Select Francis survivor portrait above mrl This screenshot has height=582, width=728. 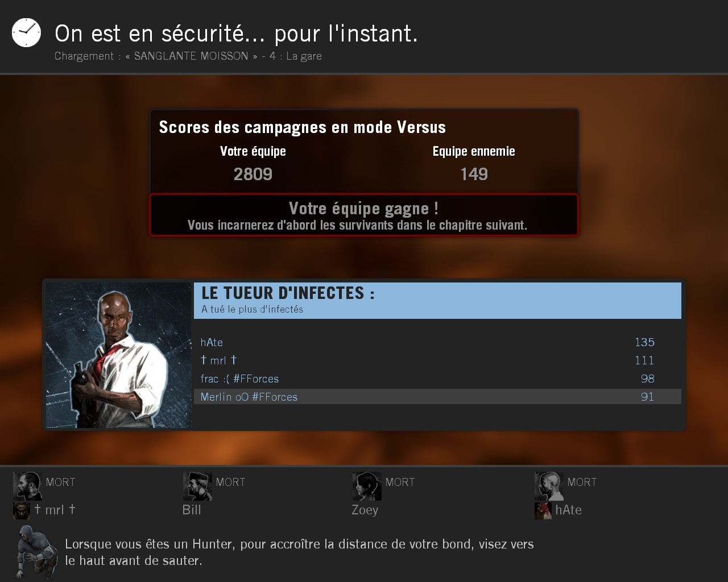(x=28, y=486)
